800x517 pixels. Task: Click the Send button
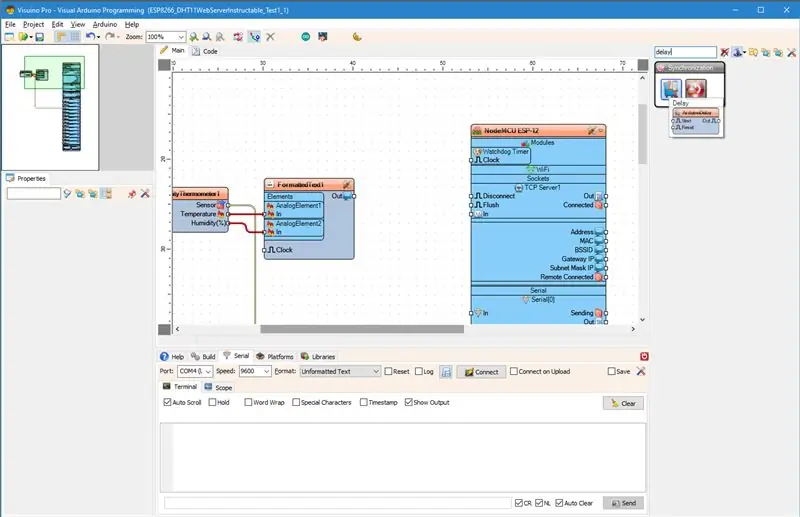pyautogui.click(x=623, y=503)
